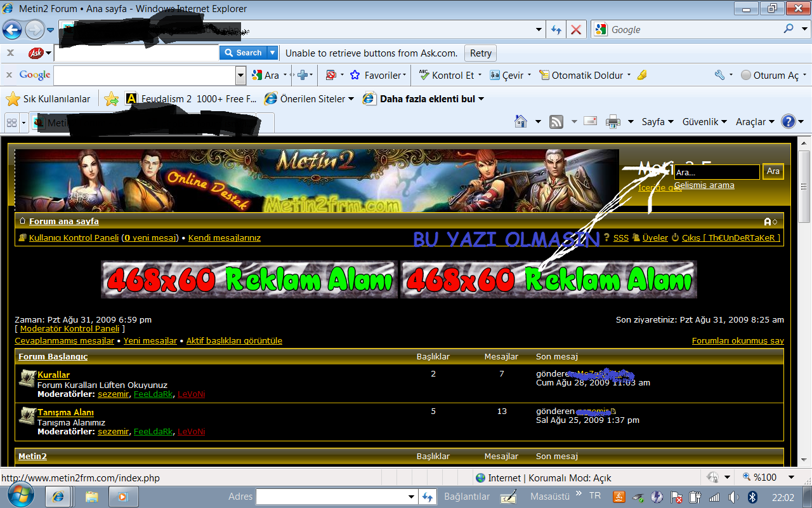Click the blue Ask Search button

(x=243, y=53)
